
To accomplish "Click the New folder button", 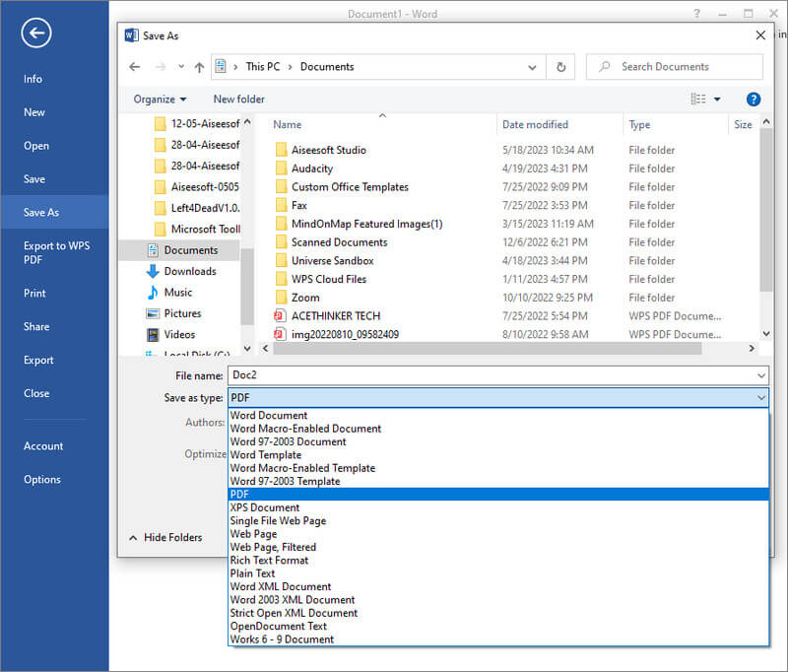I will (238, 100).
